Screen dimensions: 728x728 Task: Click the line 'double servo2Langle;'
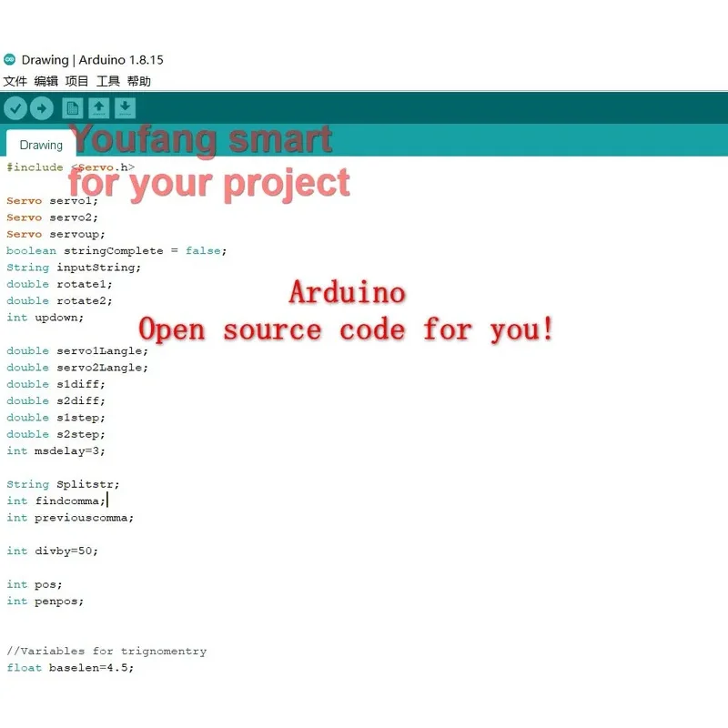[77, 368]
